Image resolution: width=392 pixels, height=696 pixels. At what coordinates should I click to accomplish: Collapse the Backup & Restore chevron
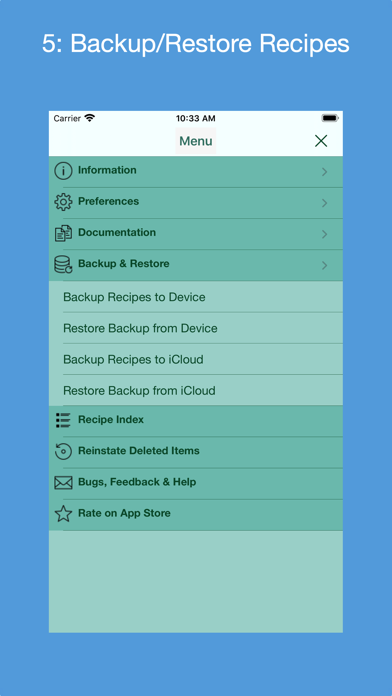tap(325, 265)
